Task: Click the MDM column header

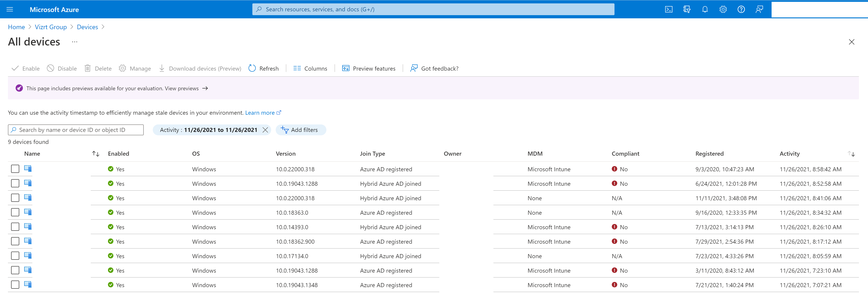Action: 535,154
